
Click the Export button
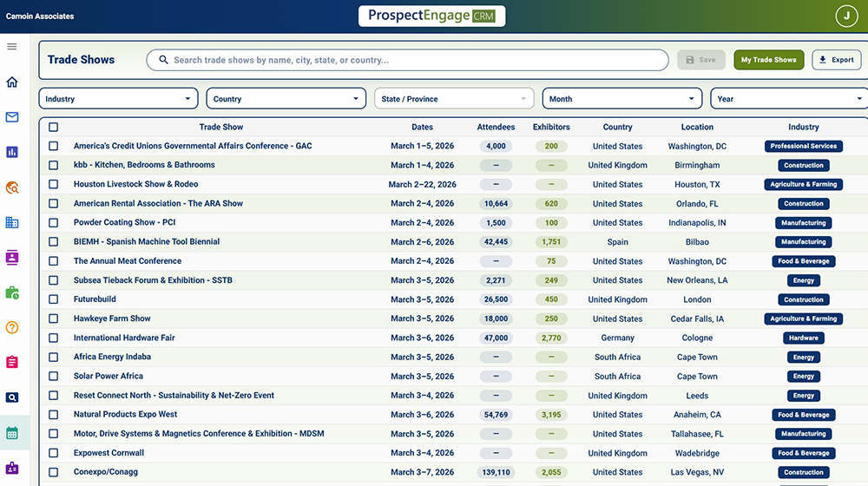click(836, 60)
